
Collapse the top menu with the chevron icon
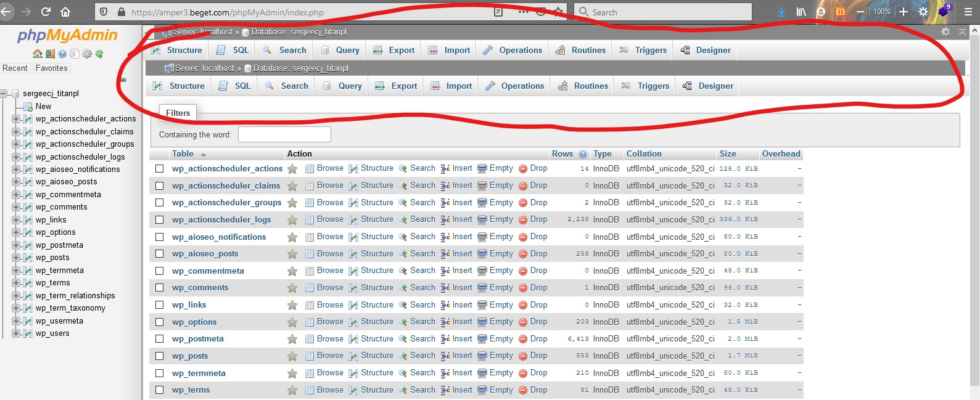click(962, 31)
